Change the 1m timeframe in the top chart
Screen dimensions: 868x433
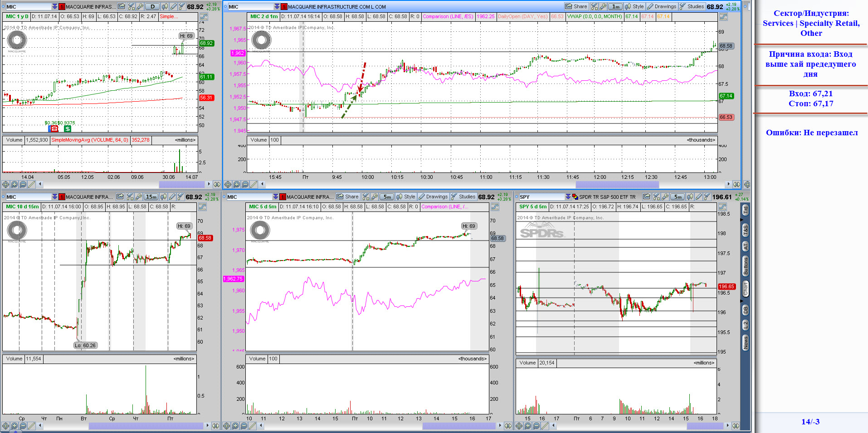(615, 6)
